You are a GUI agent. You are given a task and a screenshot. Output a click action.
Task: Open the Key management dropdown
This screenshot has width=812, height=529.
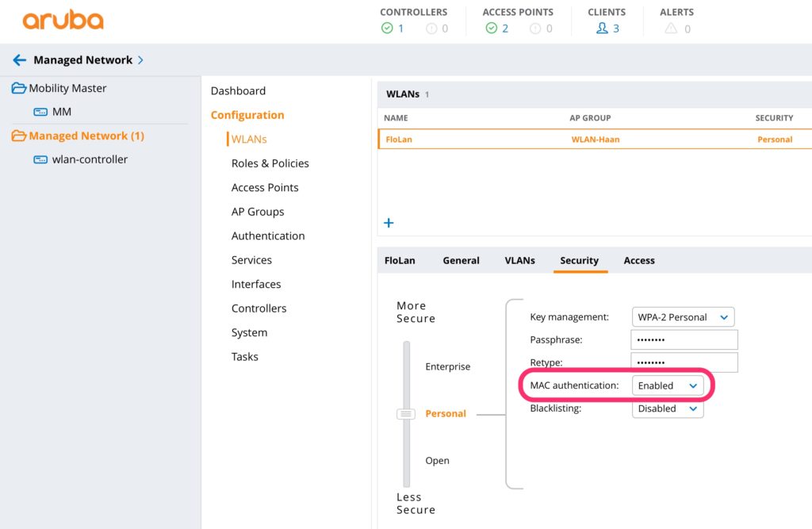[x=683, y=317]
